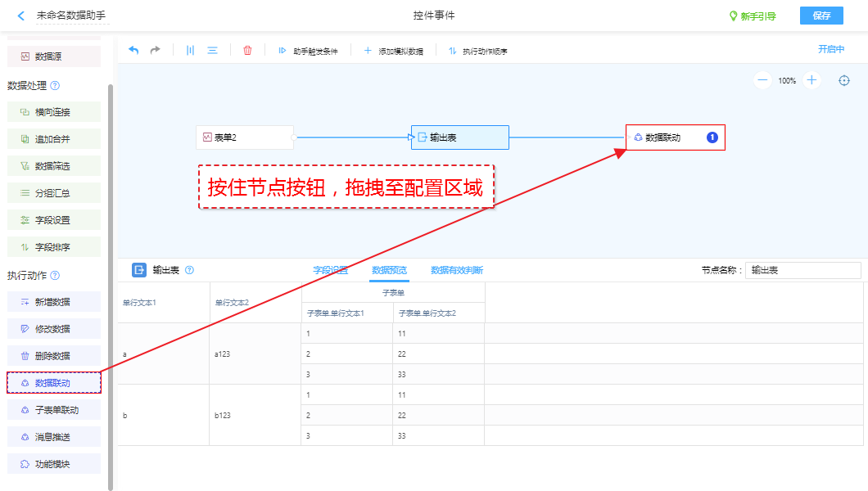
Task: Click the undo arrow icon
Action: click(x=133, y=50)
